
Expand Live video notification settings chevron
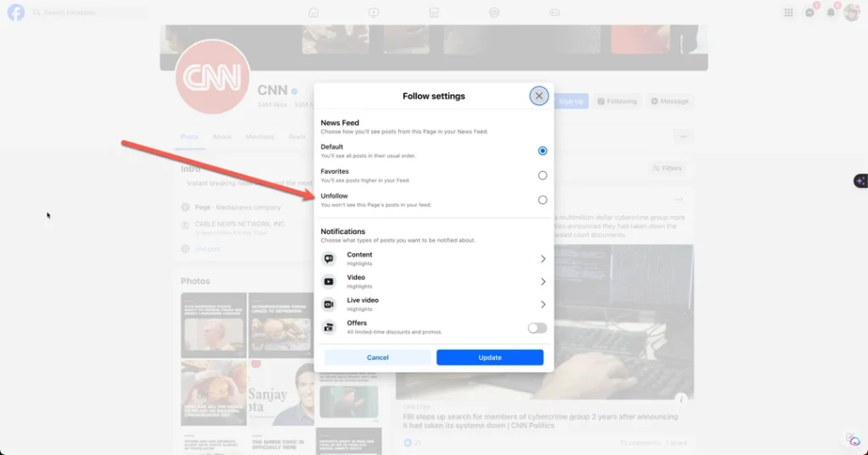(543, 304)
